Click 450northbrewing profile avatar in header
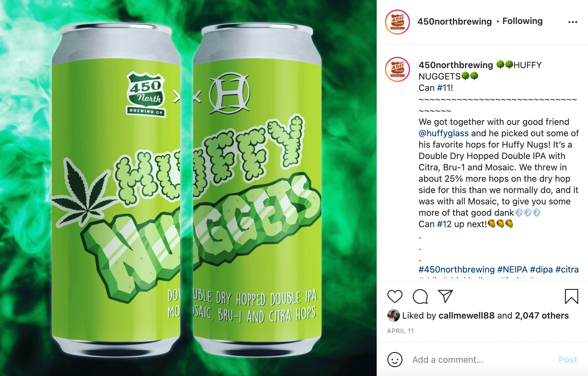This screenshot has width=588, height=376. pyautogui.click(x=397, y=22)
